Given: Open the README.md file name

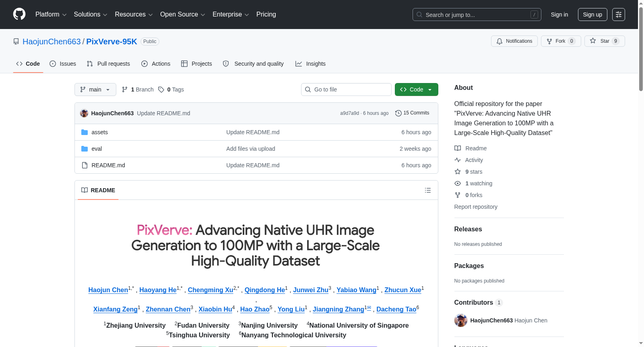Looking at the screenshot, I should 108,165.
